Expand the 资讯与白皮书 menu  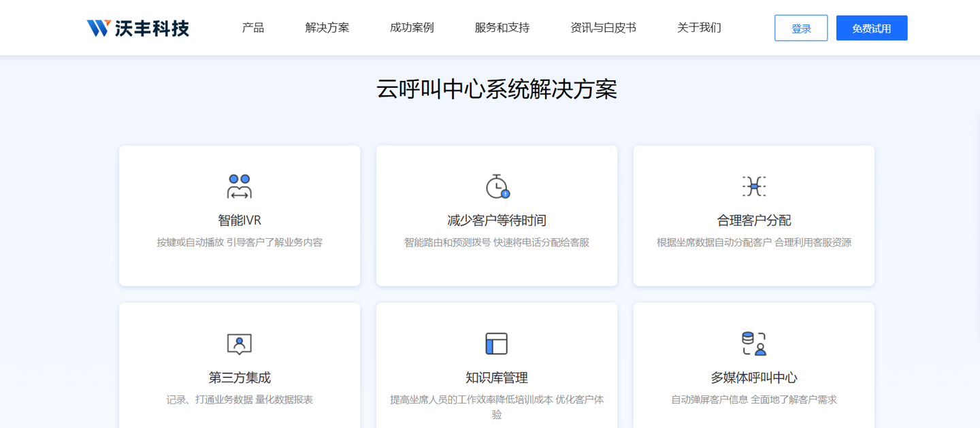(x=603, y=28)
